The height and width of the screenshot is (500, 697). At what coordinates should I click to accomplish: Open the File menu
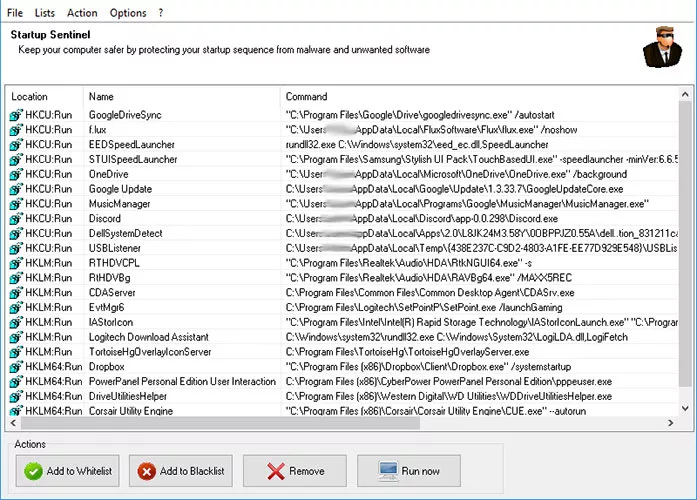click(15, 13)
